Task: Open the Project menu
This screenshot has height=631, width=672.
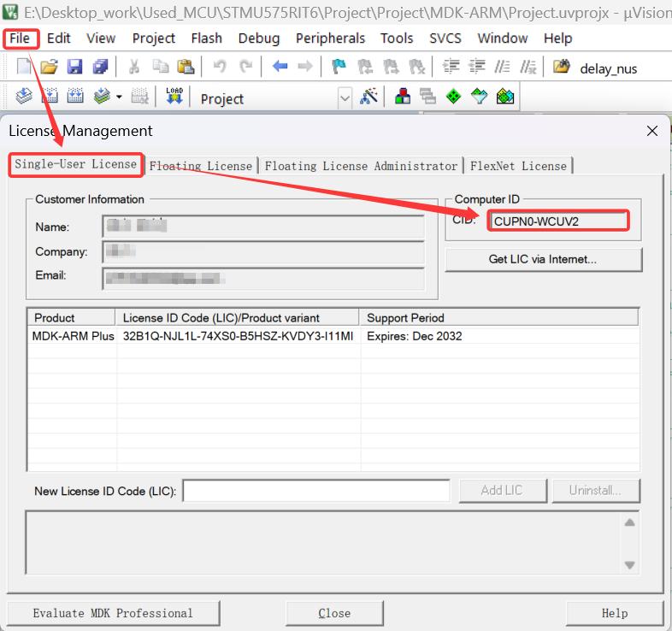Action: 153,38
